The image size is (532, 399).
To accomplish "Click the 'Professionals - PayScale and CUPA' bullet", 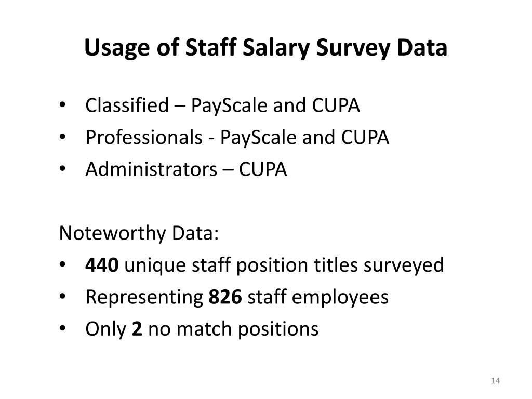I will (237, 137).
